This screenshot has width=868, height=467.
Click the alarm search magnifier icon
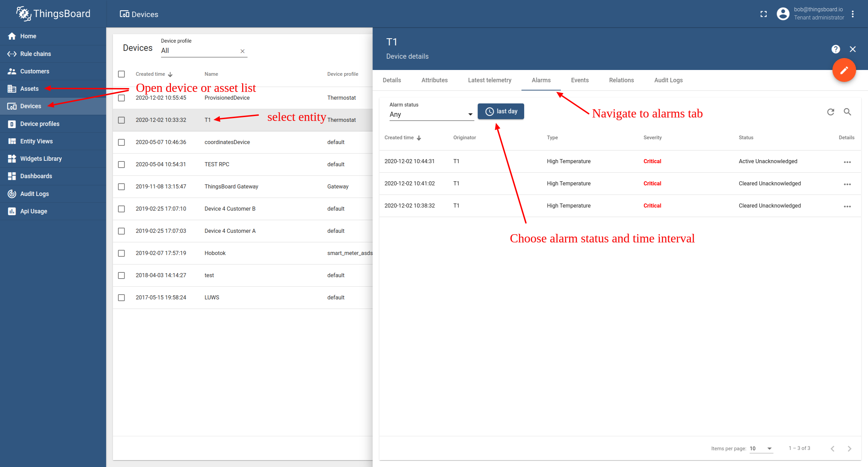click(x=847, y=112)
